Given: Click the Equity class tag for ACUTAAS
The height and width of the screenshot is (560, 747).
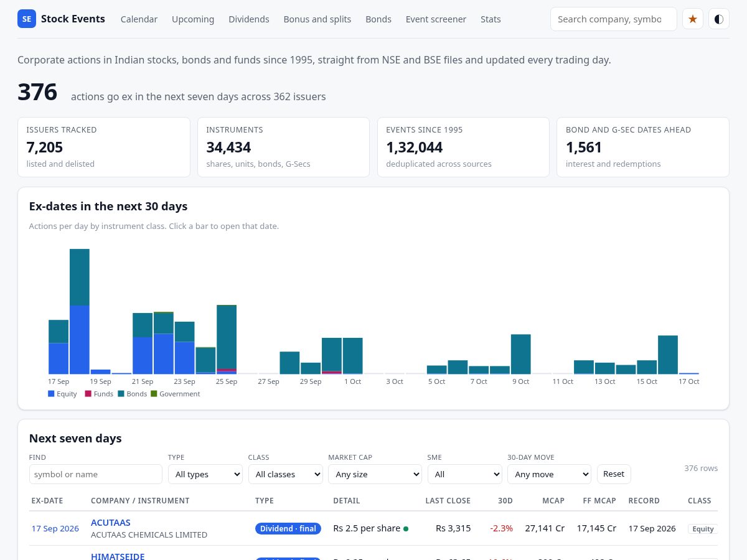Looking at the screenshot, I should click(703, 529).
